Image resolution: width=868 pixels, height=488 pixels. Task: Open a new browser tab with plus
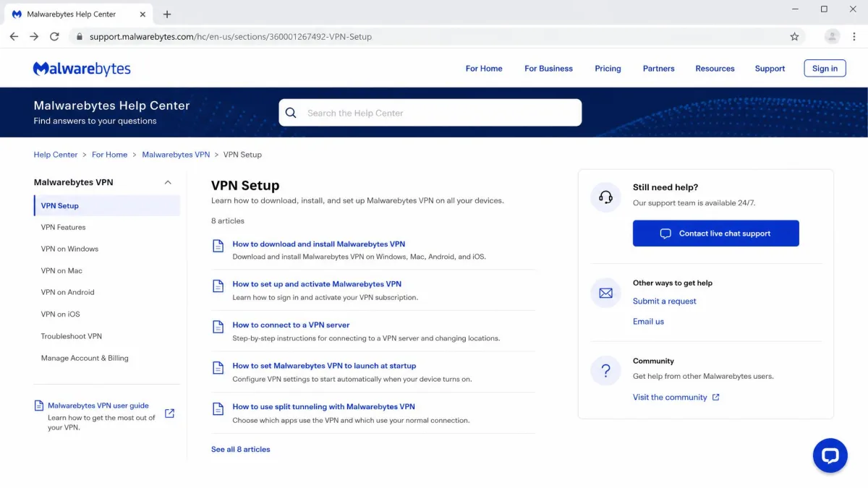167,14
